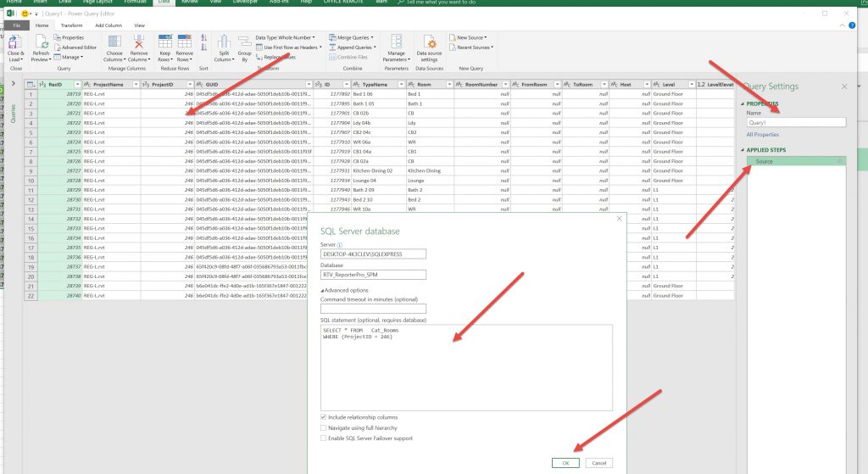Screen dimensions: 868x474
Task: Enable SQL Server Failover support checkbox
Action: click(x=324, y=438)
